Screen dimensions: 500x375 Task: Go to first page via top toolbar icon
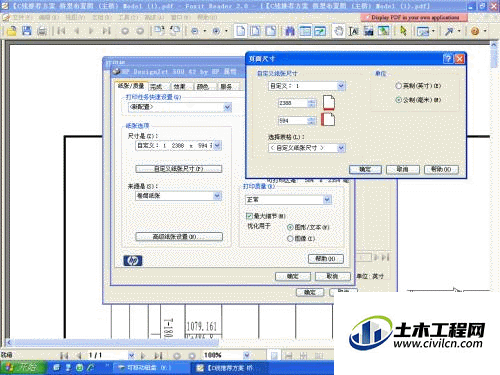[x=61, y=31]
